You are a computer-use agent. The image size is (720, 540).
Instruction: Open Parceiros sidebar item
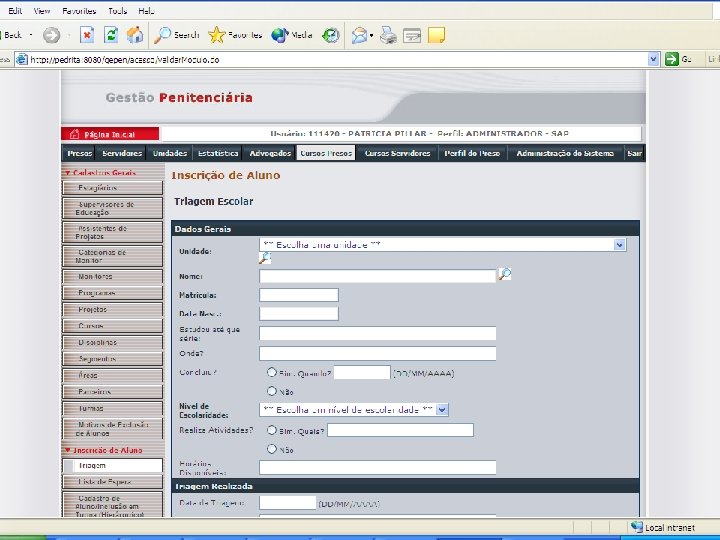tap(112, 392)
